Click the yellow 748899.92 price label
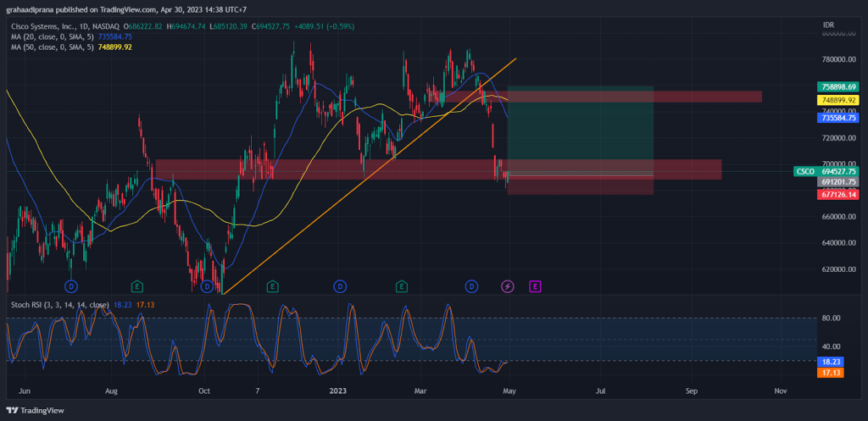The height and width of the screenshot is (421, 868). pyautogui.click(x=838, y=100)
